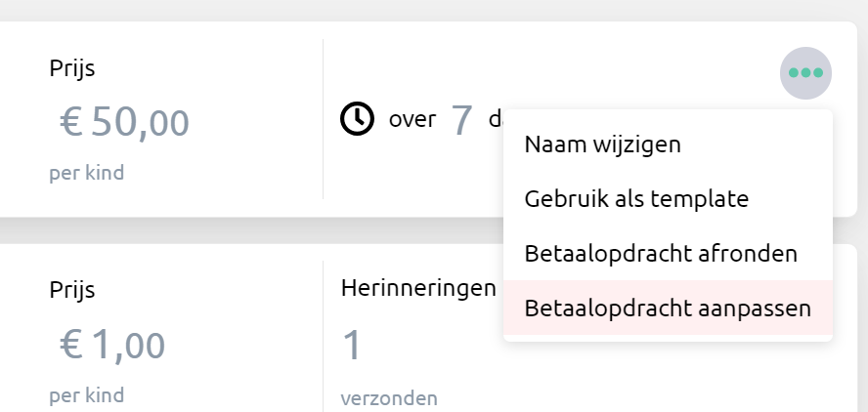Image resolution: width=868 pixels, height=412 pixels.
Task: Click the 'verzonden' label
Action: point(389,398)
